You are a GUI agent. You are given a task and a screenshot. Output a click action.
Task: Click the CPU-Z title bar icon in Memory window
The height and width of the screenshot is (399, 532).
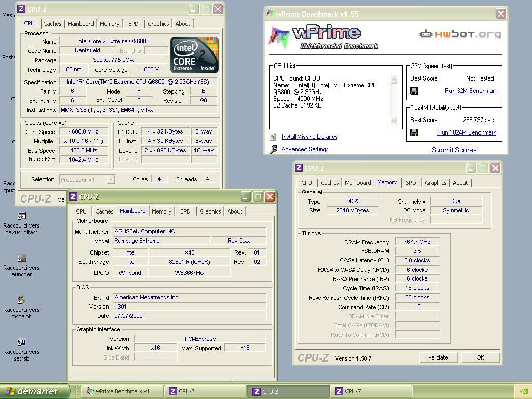(x=299, y=168)
